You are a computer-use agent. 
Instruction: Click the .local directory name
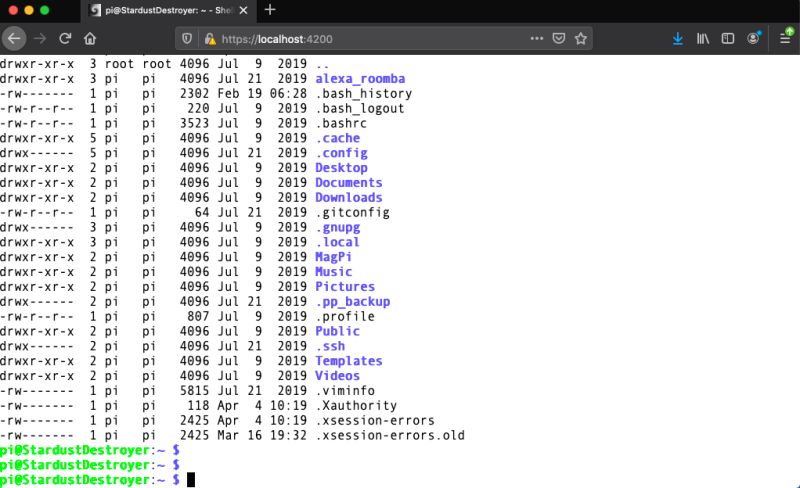(338, 242)
